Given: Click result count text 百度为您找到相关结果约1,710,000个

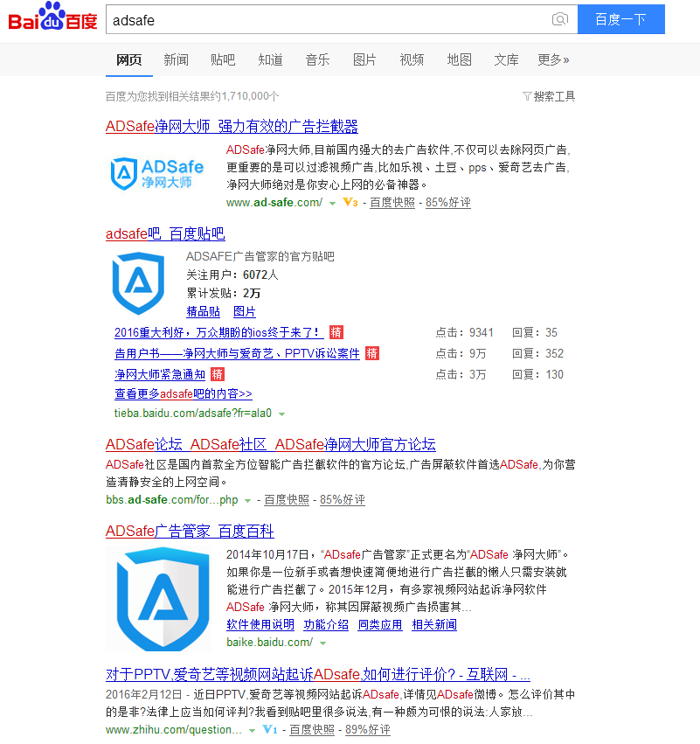Looking at the screenshot, I should [192, 96].
